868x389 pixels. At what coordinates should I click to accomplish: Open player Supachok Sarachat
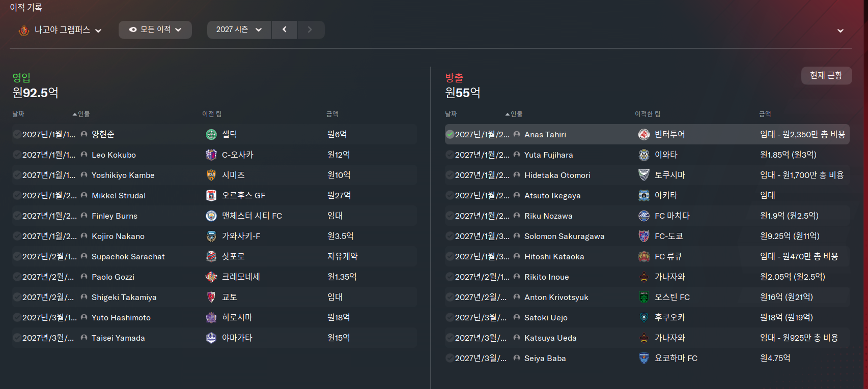128,256
